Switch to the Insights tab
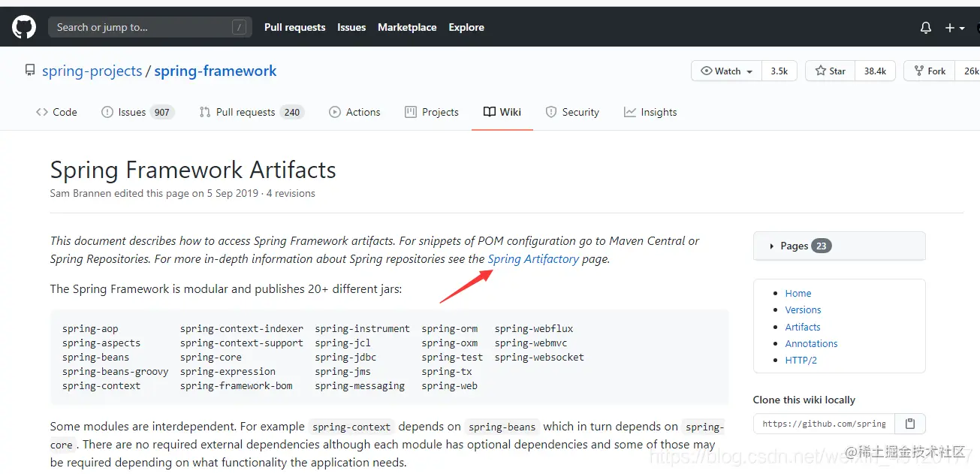The height and width of the screenshot is (474, 980). click(x=650, y=112)
